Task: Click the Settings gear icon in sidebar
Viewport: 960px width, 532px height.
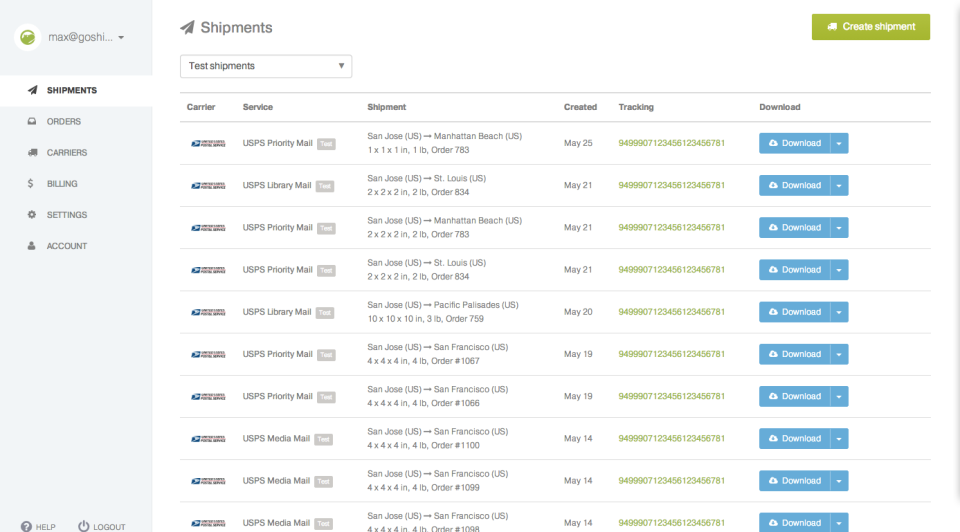Action: pos(32,215)
